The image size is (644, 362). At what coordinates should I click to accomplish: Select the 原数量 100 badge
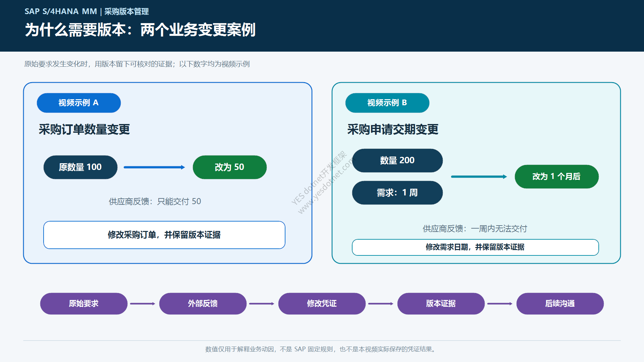80,167
